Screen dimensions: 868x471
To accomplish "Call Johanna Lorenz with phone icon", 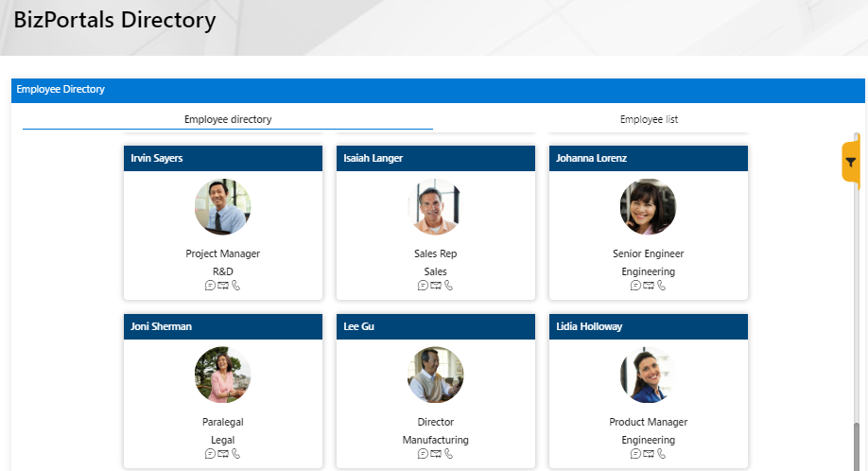I will [x=661, y=286].
